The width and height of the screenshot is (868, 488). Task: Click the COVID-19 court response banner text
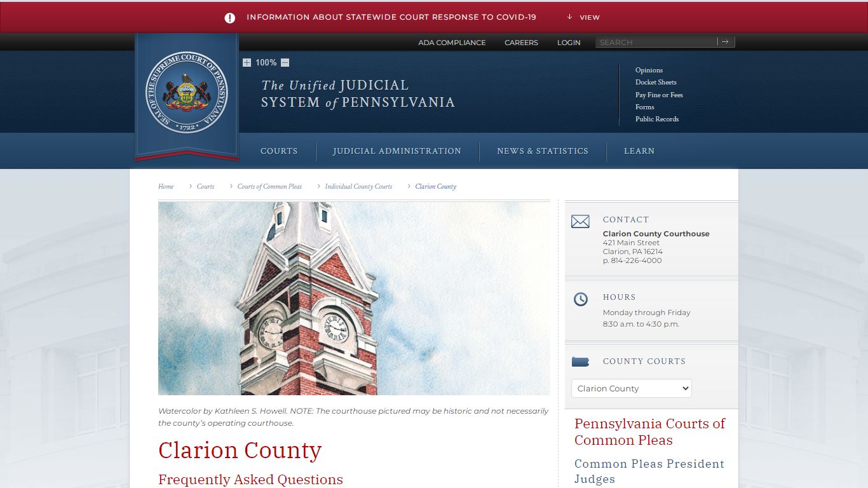tap(391, 17)
